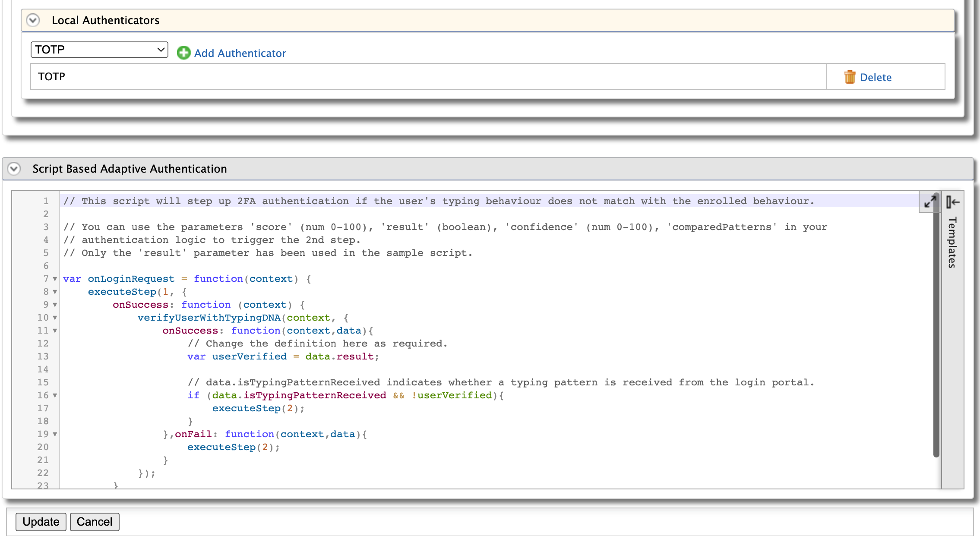Click the 'Change the definition here' comment

[x=317, y=344]
